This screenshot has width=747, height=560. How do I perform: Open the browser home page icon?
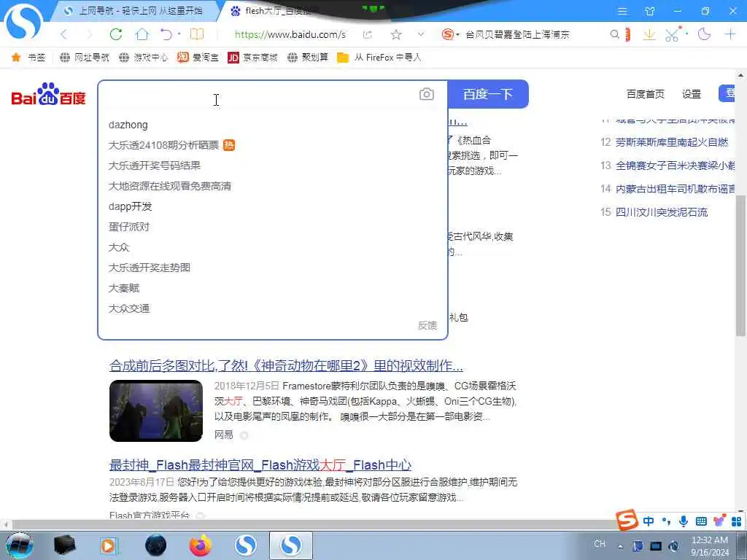[142, 34]
